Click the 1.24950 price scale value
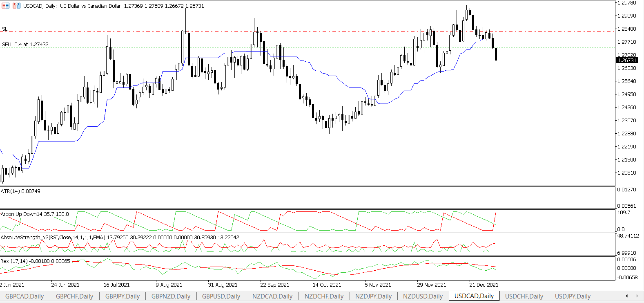This screenshot has height=303, width=644. pos(626,94)
